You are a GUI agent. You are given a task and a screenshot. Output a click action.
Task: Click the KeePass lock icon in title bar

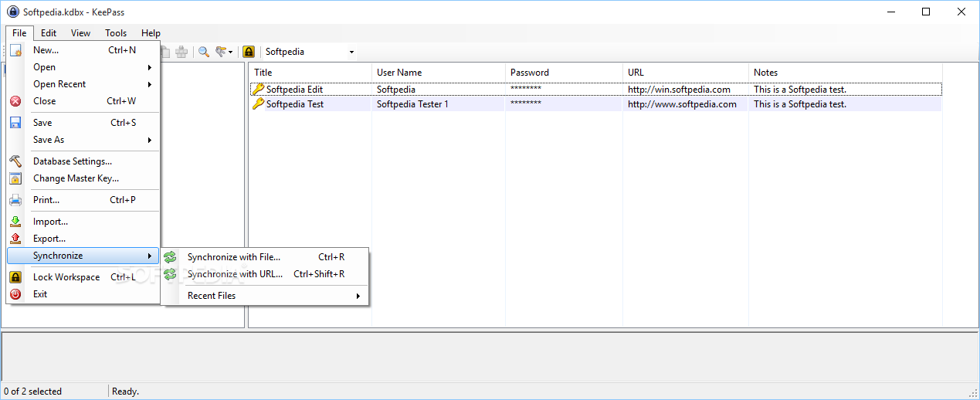pyautogui.click(x=12, y=12)
